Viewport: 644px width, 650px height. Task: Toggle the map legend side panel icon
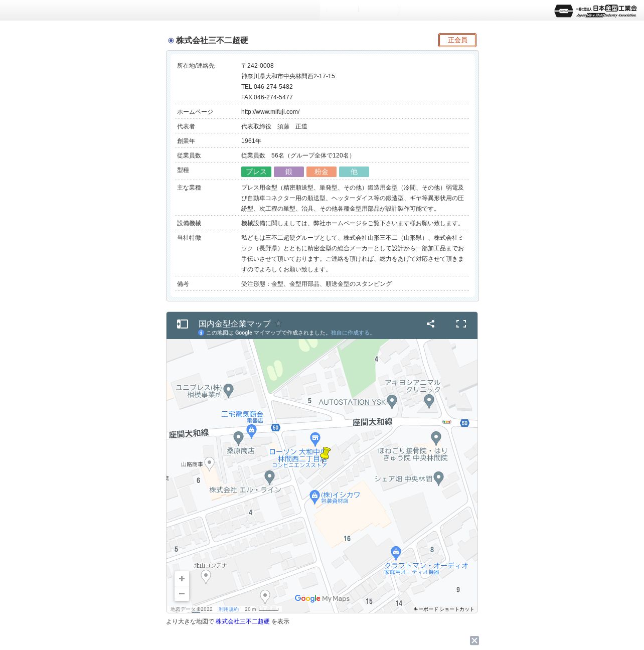(x=182, y=324)
